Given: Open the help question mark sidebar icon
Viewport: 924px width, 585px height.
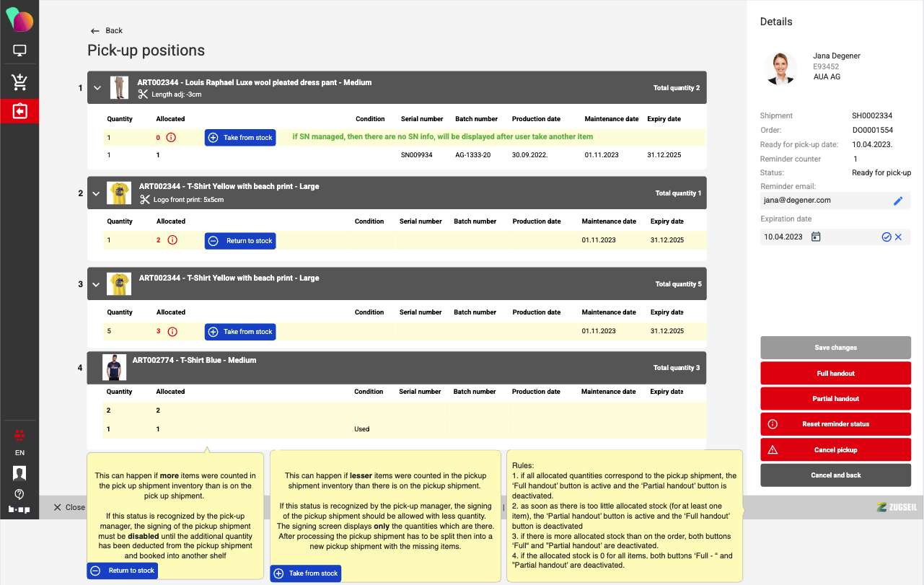Looking at the screenshot, I should (19, 494).
